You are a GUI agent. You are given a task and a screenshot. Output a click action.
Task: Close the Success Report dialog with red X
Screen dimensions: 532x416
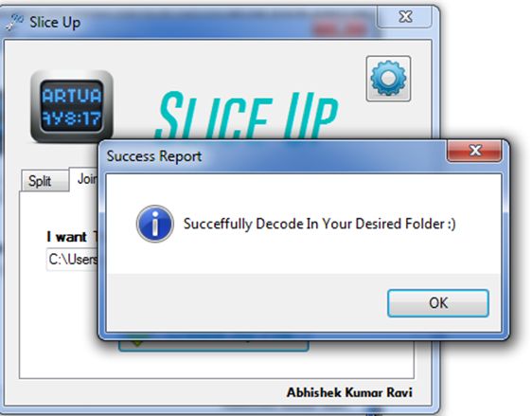[474, 151]
